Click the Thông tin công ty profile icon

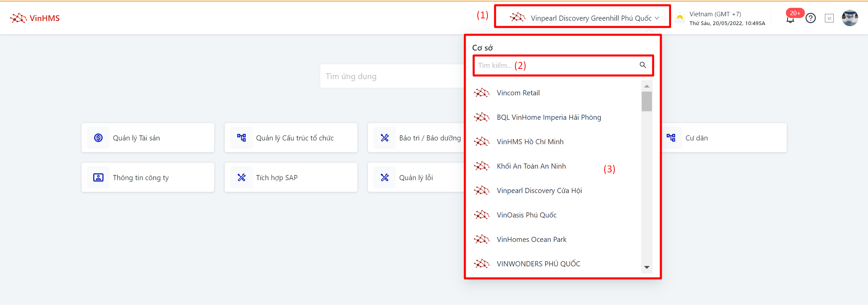click(98, 177)
